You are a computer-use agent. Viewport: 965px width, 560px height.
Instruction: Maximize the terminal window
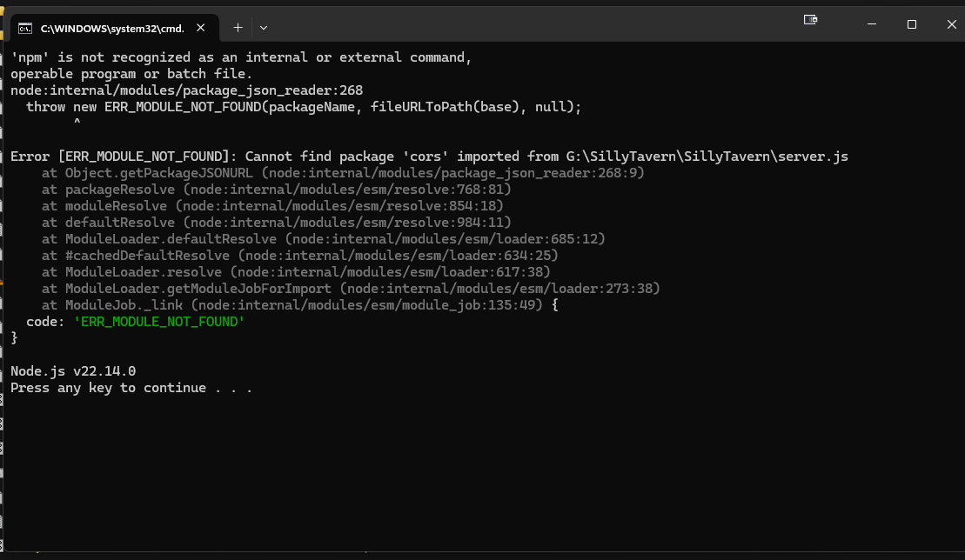coord(911,24)
